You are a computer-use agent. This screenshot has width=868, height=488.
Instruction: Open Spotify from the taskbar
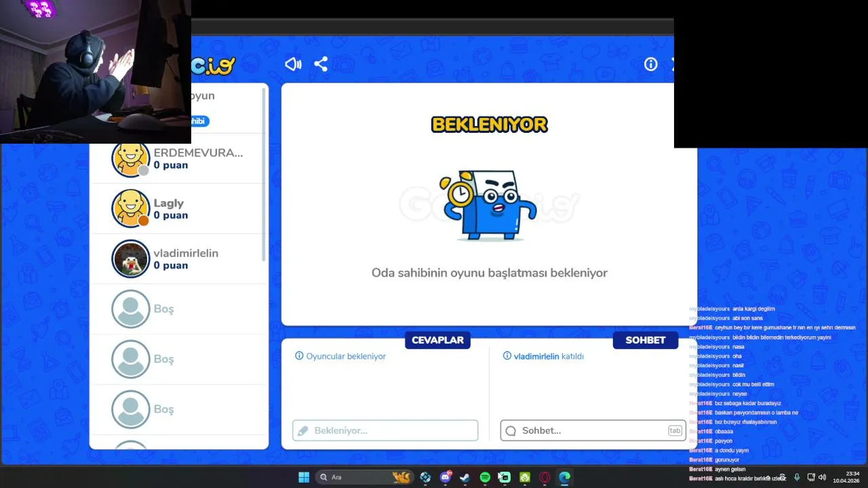[485, 477]
